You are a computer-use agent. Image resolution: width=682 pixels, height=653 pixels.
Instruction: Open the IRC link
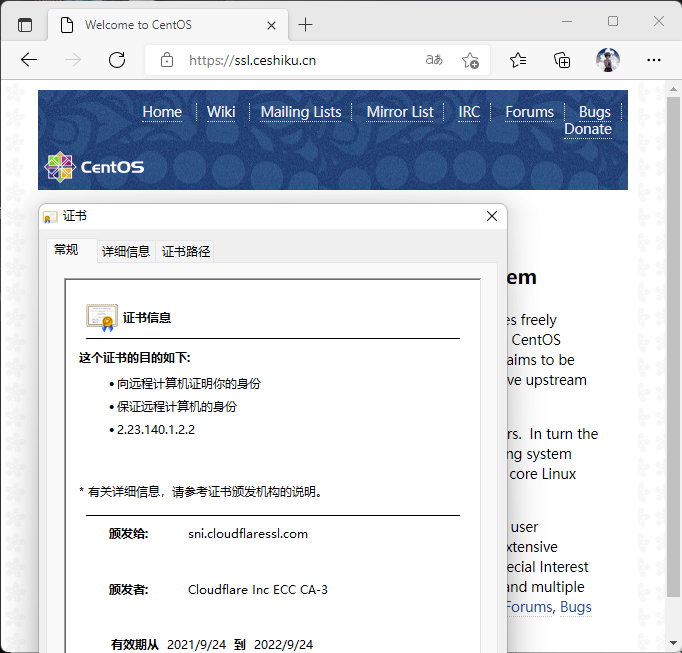click(469, 112)
